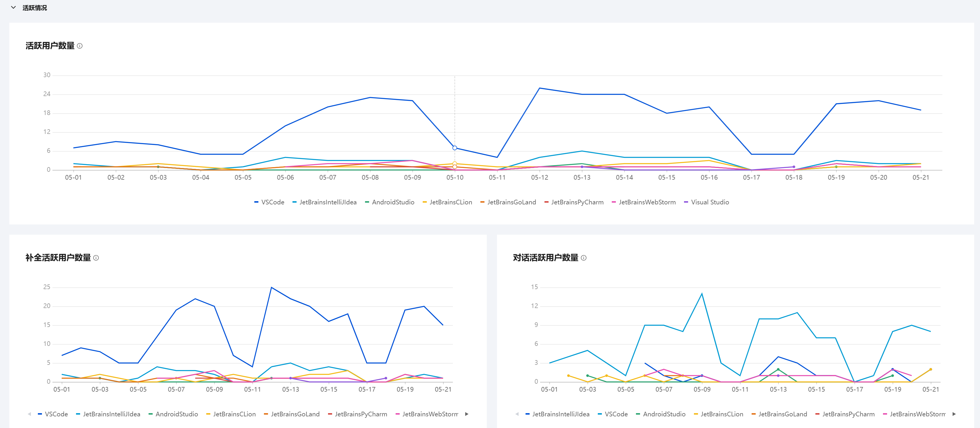The height and width of the screenshot is (428, 980).
Task: Click the 05-10 highlighted VSCode data point
Action: (455, 148)
